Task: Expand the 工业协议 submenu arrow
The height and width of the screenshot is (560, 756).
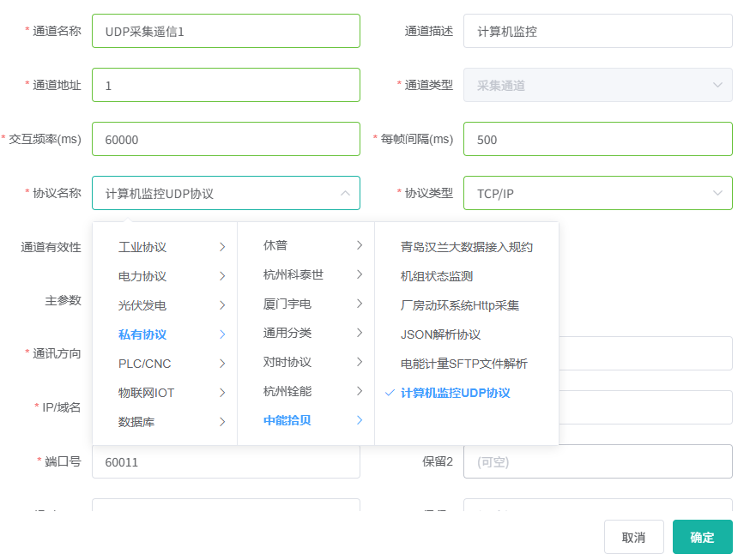Action: tap(222, 247)
